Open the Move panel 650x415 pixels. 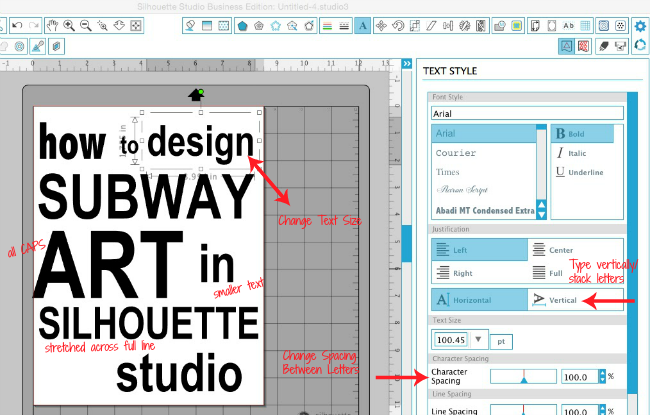pyautogui.click(x=381, y=26)
